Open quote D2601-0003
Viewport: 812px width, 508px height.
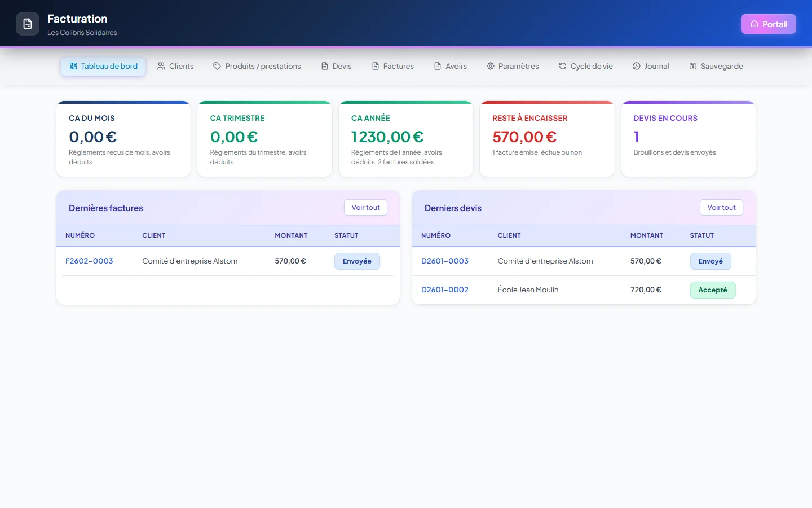[x=445, y=261]
